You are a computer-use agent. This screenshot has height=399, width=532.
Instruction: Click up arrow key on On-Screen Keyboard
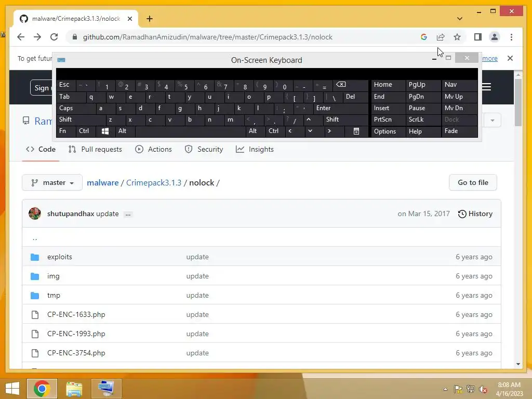click(309, 119)
